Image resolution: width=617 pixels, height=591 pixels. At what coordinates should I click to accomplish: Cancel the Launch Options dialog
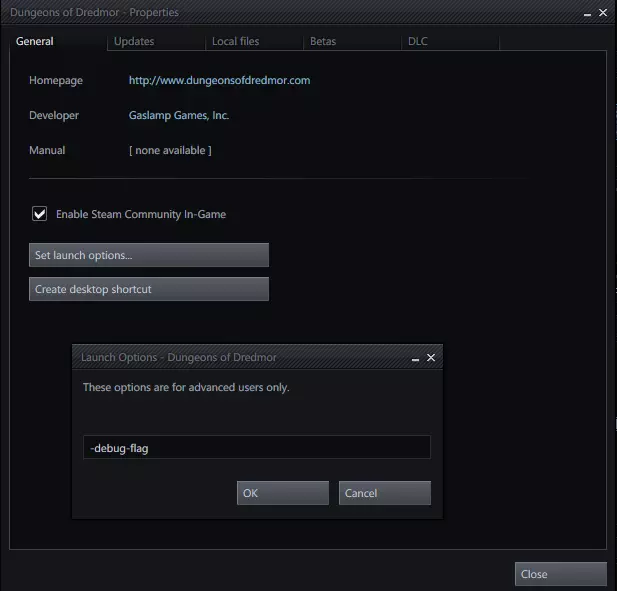click(384, 493)
